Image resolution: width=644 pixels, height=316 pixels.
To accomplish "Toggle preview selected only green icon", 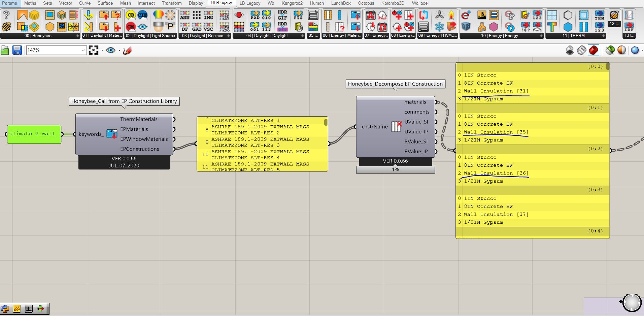I will (610, 50).
